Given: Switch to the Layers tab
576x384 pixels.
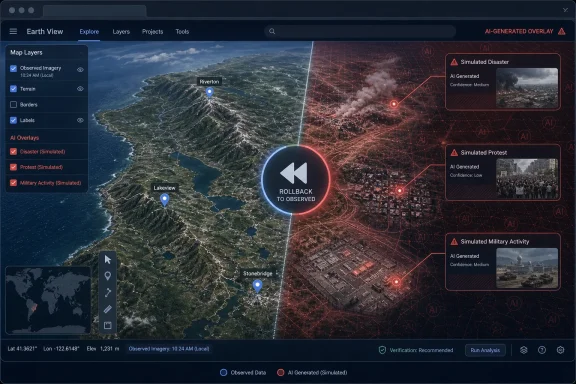Looking at the screenshot, I should click(x=121, y=32).
